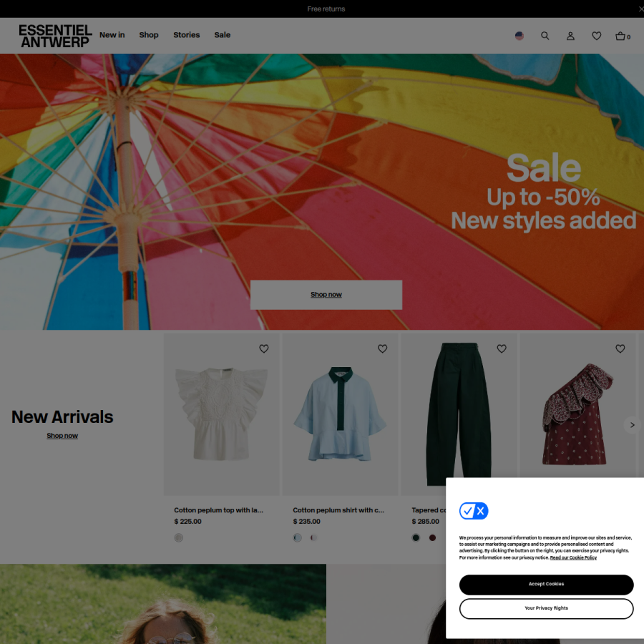Open the New in menu

[112, 35]
